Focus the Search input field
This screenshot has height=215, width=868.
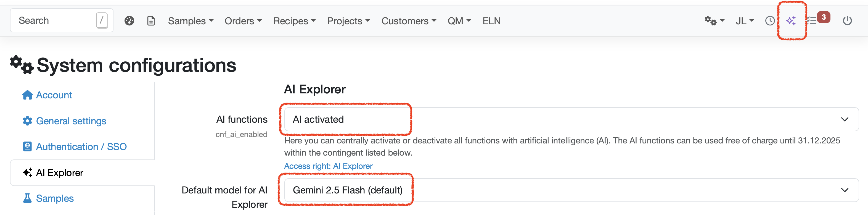pyautogui.click(x=55, y=21)
